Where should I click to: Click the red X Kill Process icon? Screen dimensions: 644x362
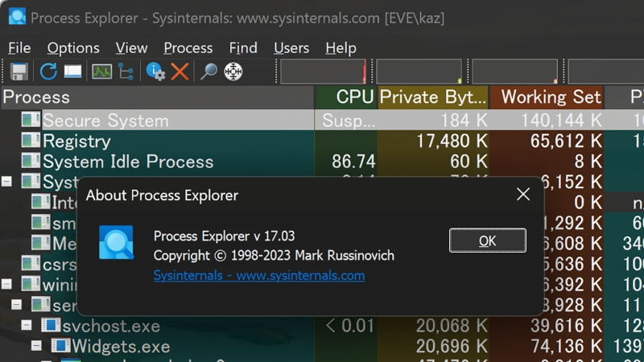coord(180,72)
